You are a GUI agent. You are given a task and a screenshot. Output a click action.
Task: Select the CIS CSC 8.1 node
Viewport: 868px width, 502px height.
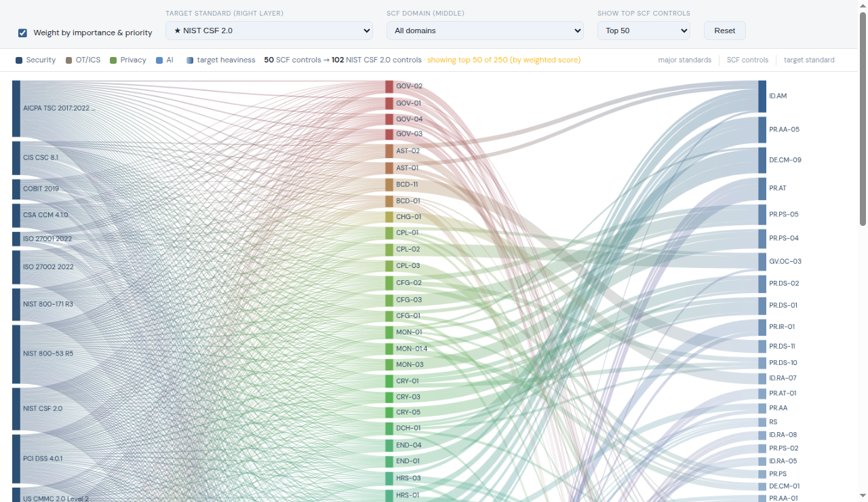pos(16,158)
